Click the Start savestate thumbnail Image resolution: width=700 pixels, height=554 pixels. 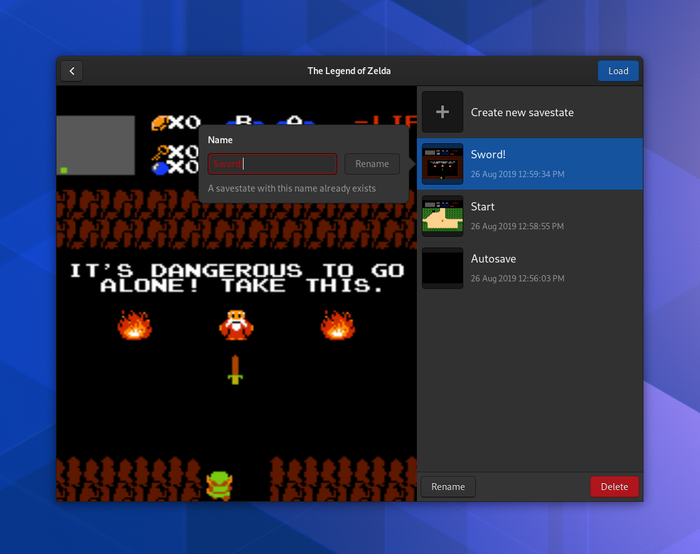[x=442, y=216]
